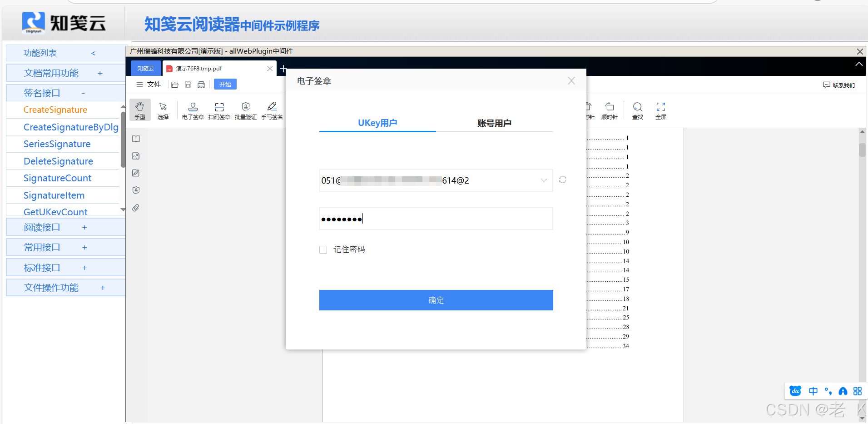Refresh the UKey certificate list
Viewport: 868px width, 424px height.
click(562, 180)
